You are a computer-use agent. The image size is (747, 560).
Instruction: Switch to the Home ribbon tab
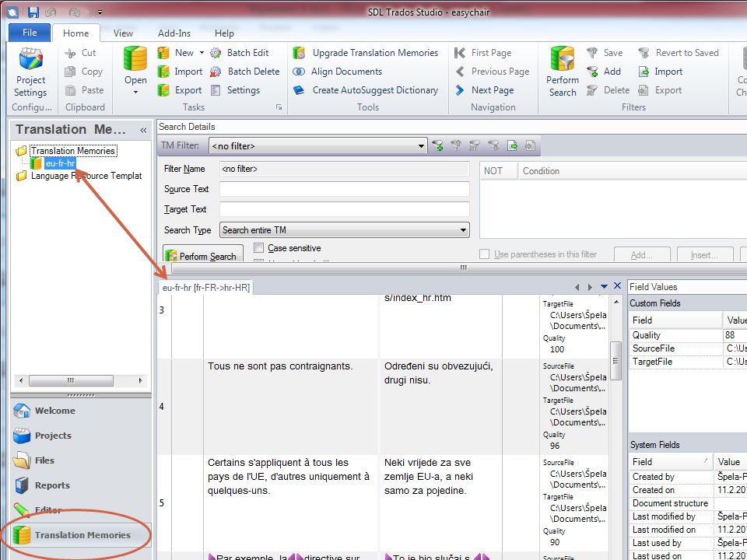[x=75, y=33]
